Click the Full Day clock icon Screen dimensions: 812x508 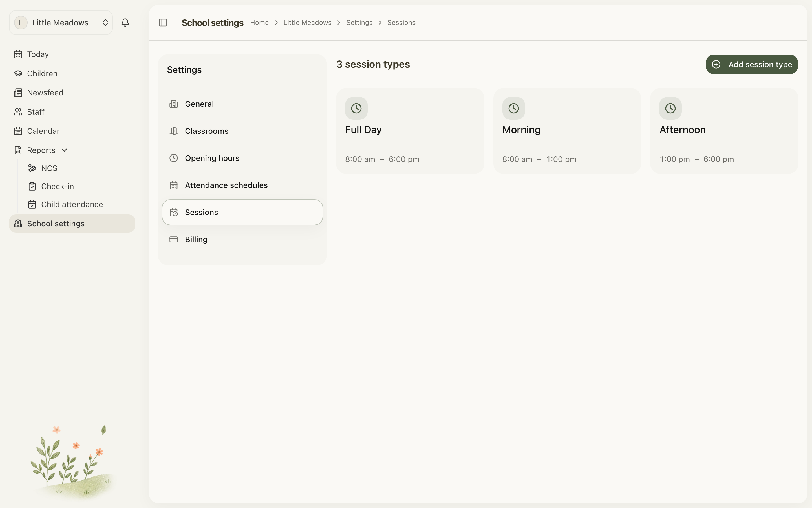(x=356, y=108)
